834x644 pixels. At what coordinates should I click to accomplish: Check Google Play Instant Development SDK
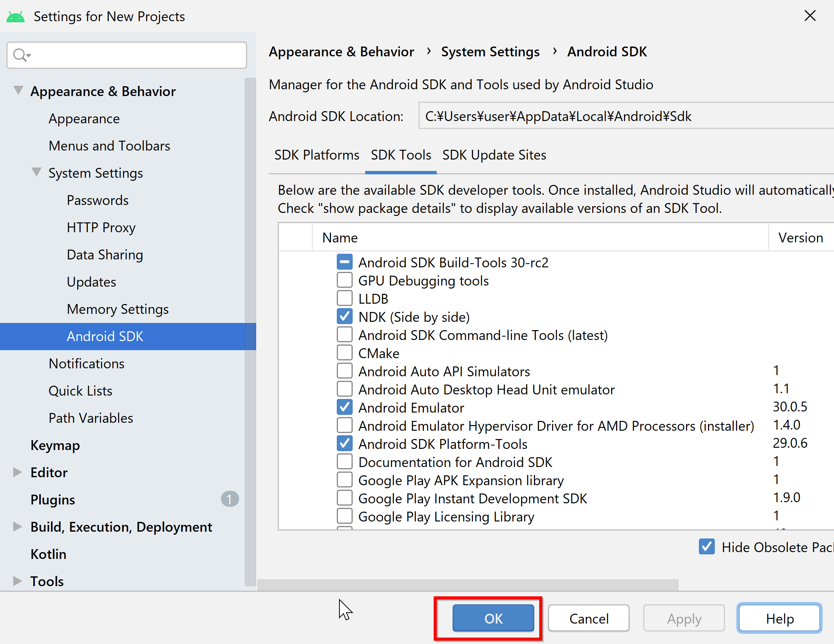344,498
